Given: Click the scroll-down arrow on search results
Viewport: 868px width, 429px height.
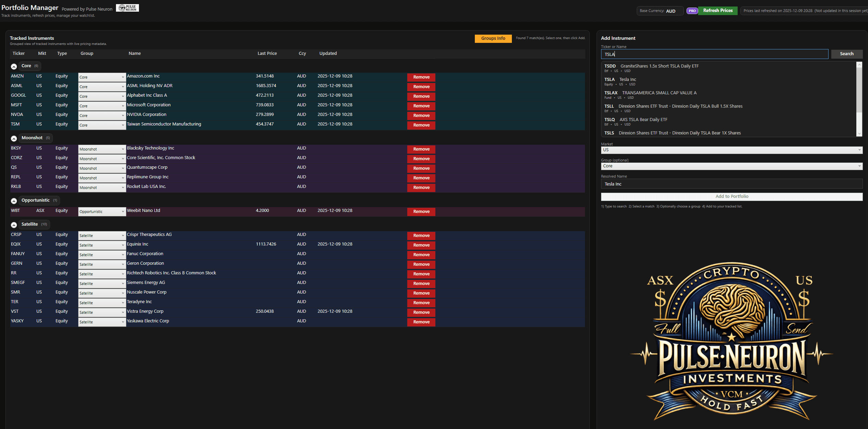Looking at the screenshot, I should tap(859, 133).
